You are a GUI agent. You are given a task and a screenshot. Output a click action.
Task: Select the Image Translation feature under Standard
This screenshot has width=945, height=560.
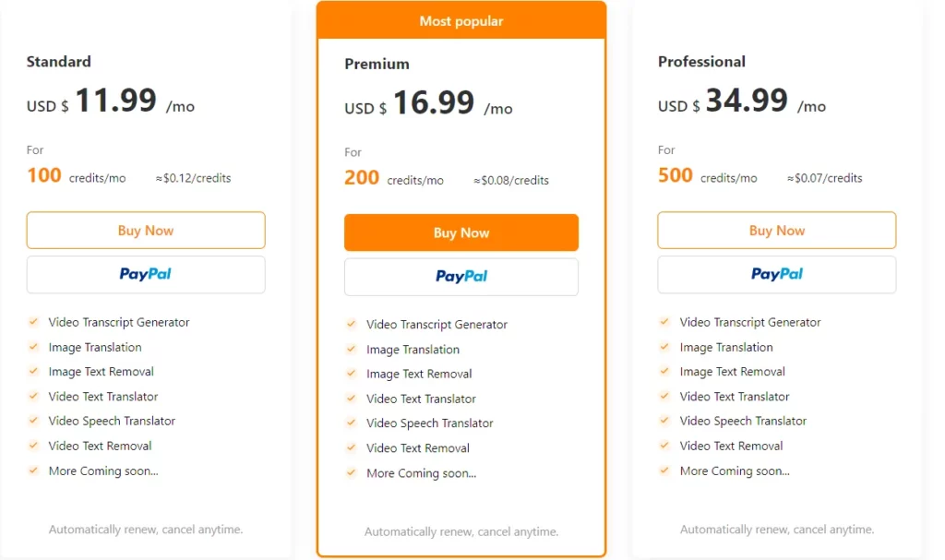point(95,347)
